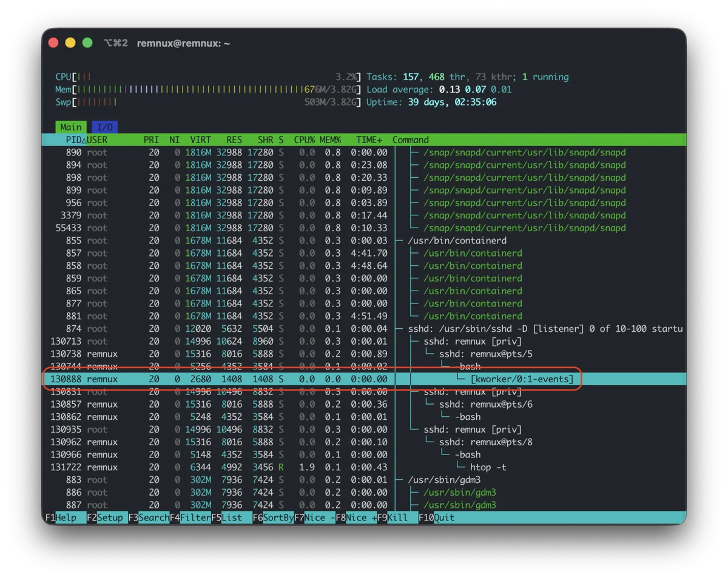Select the snapd thread with PID 3379
The width and height of the screenshot is (728, 580).
(364, 215)
